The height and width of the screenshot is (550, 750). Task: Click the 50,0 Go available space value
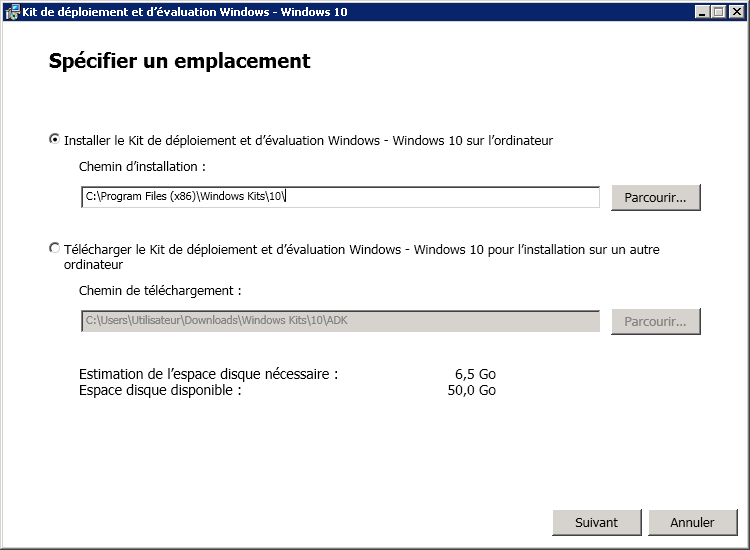472,390
